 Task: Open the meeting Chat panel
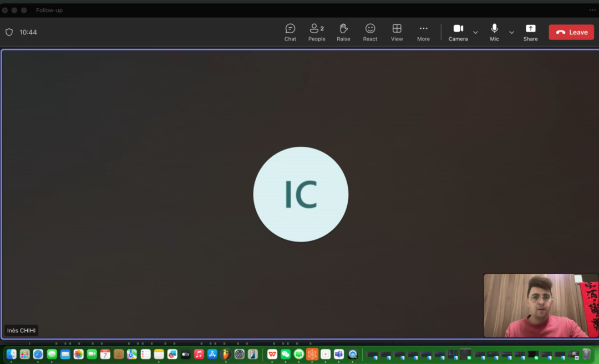[x=290, y=32]
